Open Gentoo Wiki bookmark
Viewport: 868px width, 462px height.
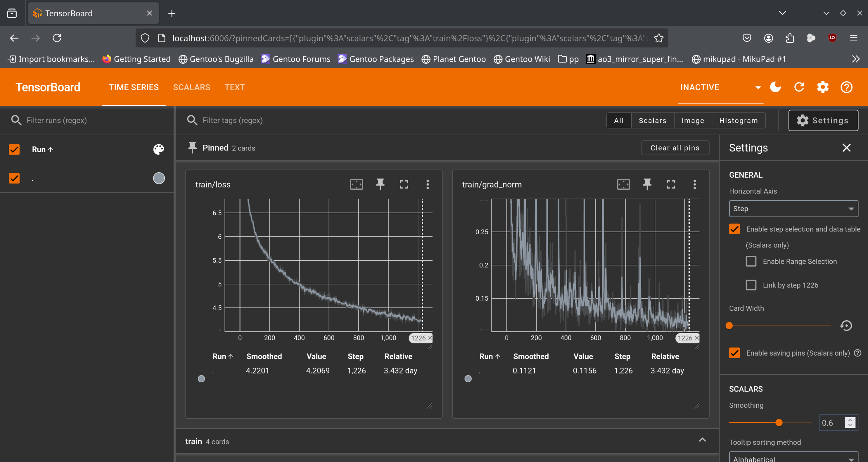(521, 59)
